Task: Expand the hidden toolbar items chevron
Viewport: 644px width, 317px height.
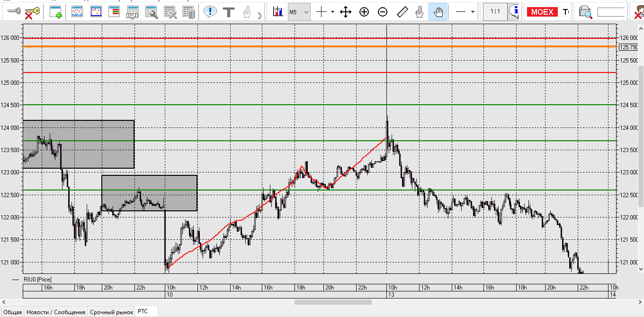Action: pos(259,16)
